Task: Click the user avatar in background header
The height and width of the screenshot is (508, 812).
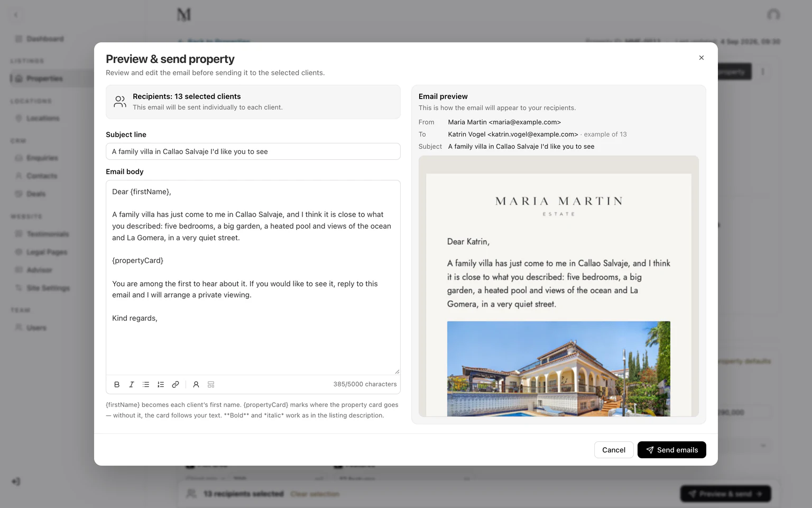Action: (x=773, y=14)
